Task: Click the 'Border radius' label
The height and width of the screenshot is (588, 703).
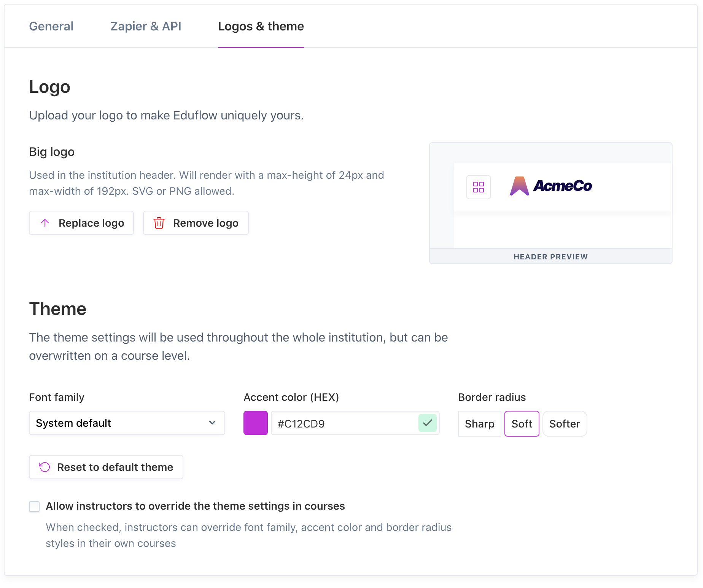Action: click(x=492, y=397)
